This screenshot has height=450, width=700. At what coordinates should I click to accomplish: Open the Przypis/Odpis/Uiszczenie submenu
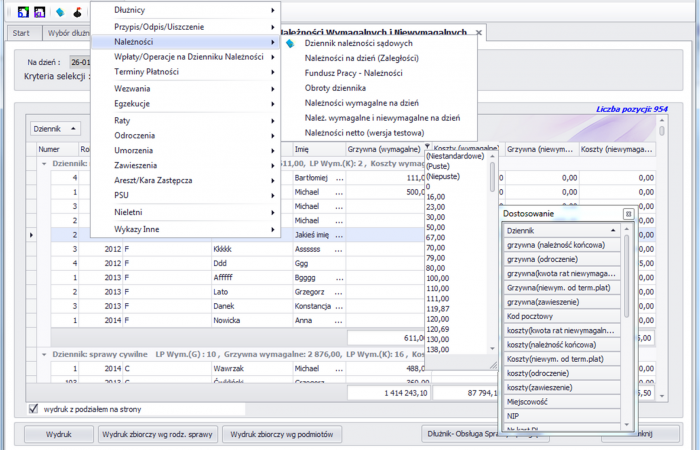[x=185, y=27]
